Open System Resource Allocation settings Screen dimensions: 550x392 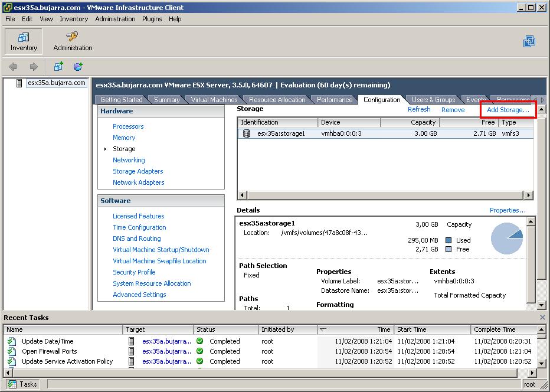(x=152, y=283)
